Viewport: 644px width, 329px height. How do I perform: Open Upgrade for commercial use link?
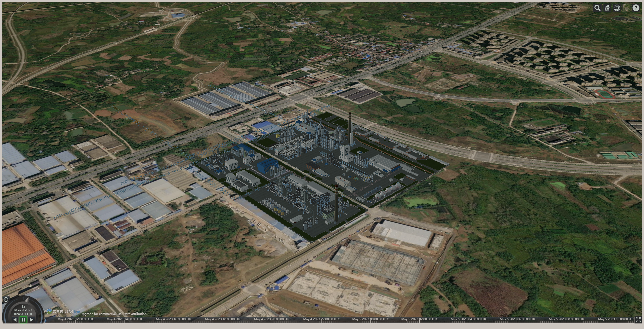tap(101, 314)
